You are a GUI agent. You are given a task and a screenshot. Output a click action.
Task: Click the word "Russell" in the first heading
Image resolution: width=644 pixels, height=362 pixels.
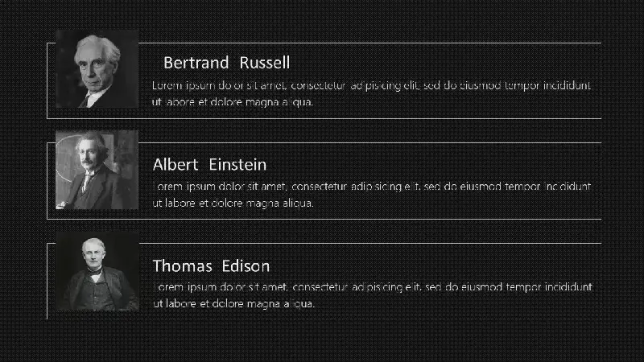pyautogui.click(x=265, y=63)
